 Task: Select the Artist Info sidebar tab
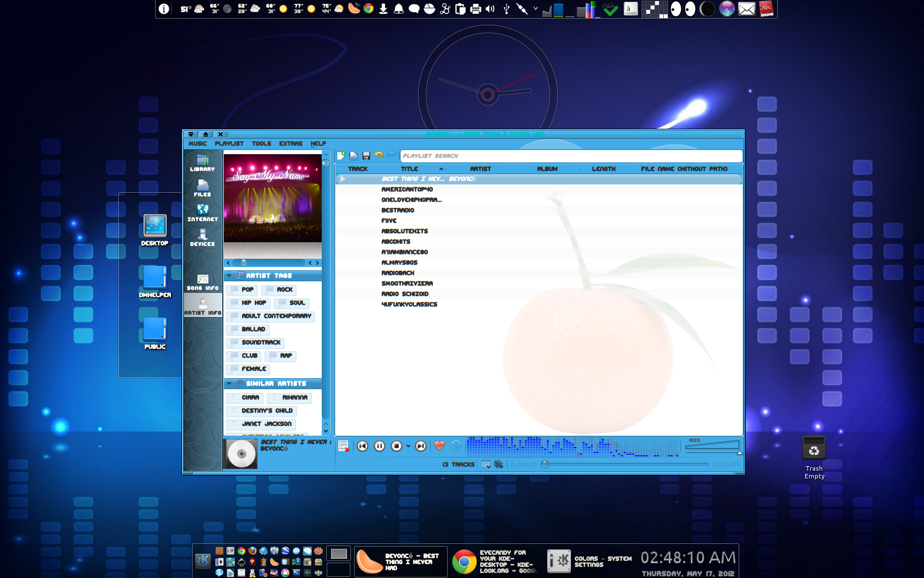pyautogui.click(x=202, y=305)
